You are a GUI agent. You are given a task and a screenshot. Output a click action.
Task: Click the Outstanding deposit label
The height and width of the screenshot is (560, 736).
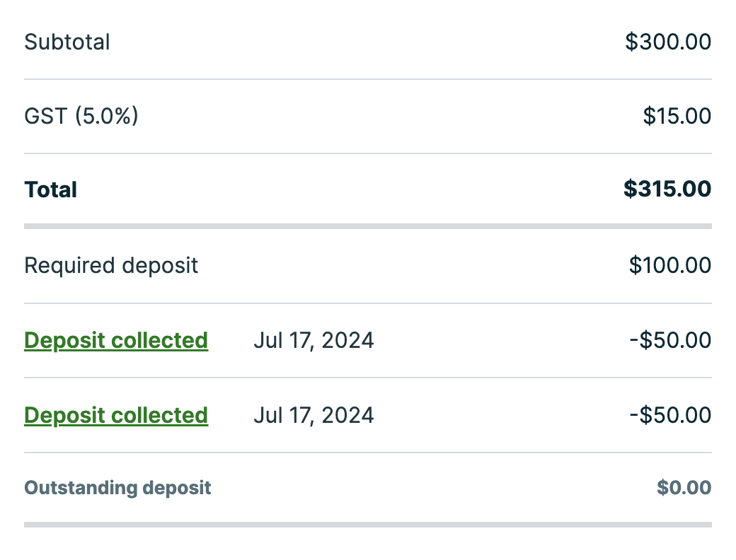pyautogui.click(x=117, y=488)
